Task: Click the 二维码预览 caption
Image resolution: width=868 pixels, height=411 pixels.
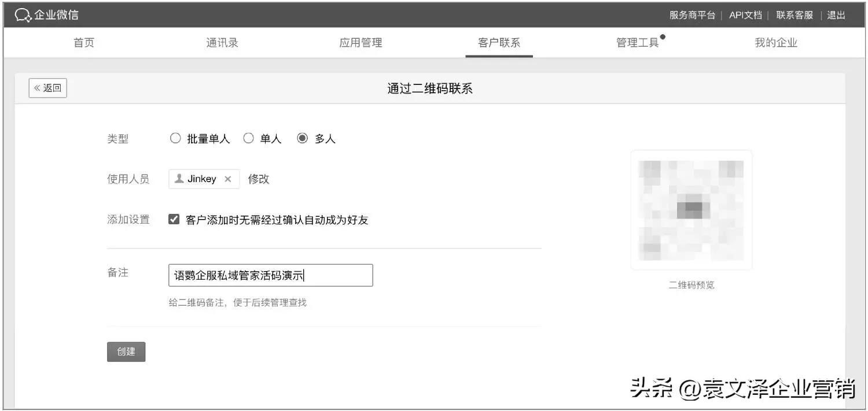Action: (x=692, y=286)
